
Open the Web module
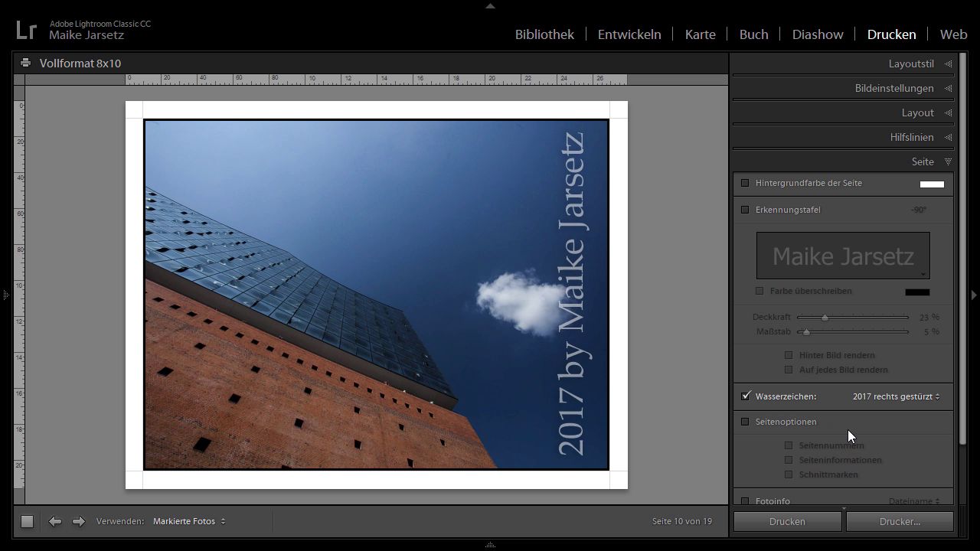tap(953, 34)
